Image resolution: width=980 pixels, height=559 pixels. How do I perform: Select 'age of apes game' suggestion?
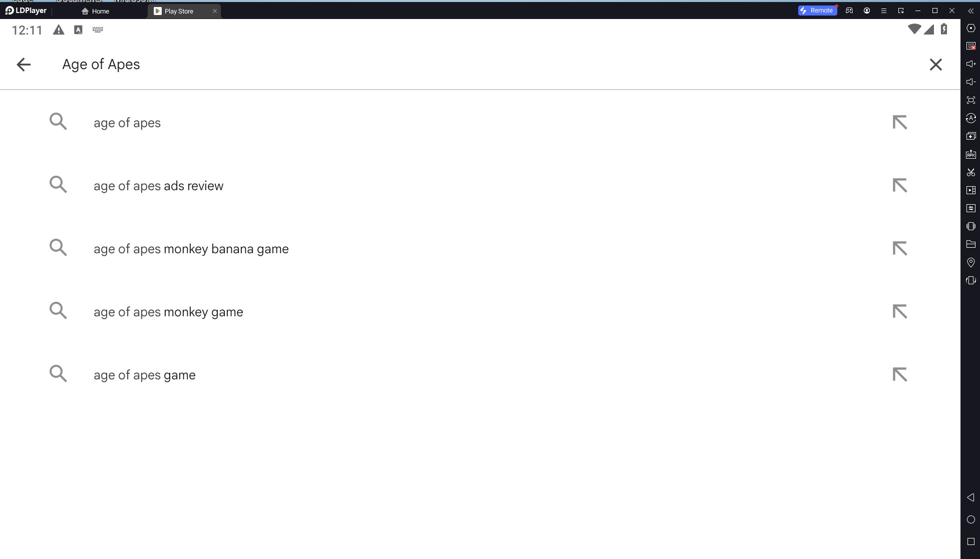click(x=144, y=375)
